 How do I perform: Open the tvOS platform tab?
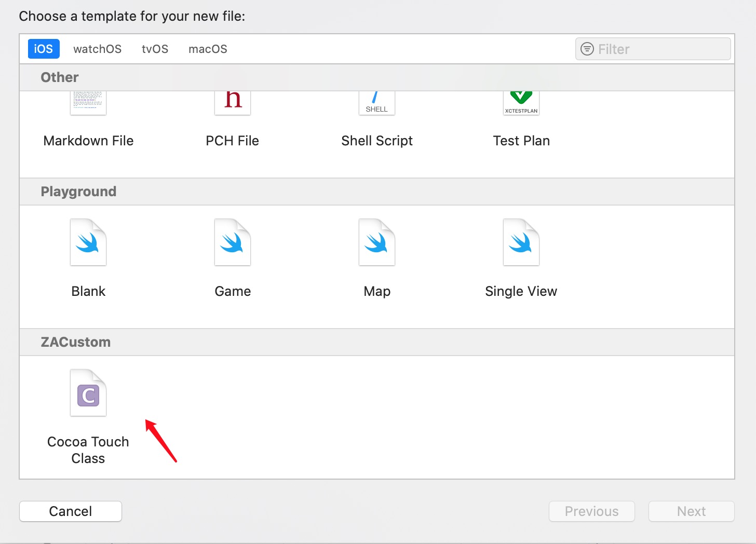(155, 49)
